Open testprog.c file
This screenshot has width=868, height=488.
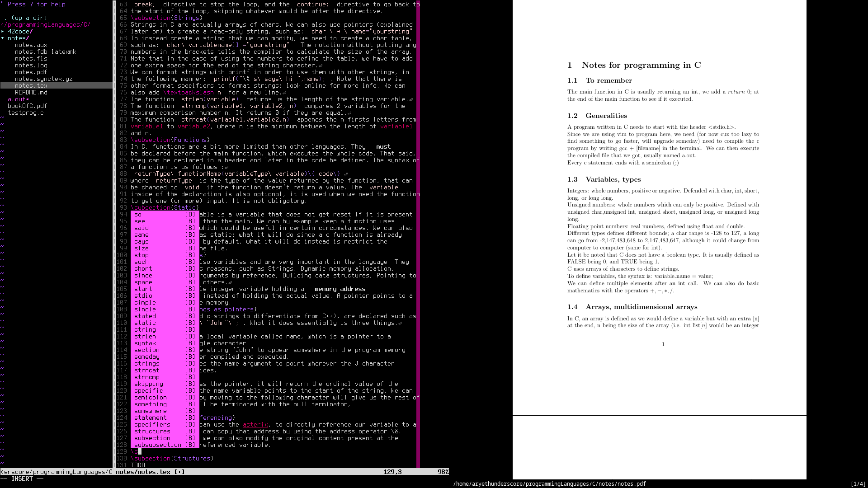pyautogui.click(x=25, y=113)
